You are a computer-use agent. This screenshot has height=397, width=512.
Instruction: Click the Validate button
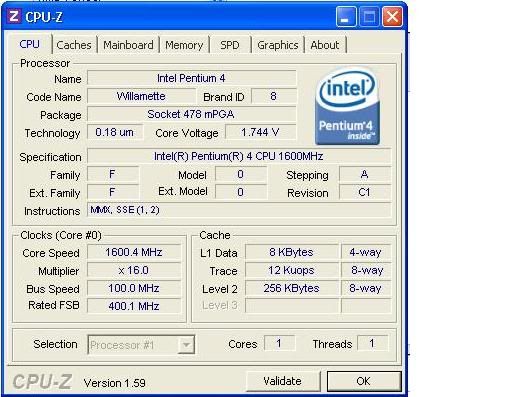(x=283, y=381)
